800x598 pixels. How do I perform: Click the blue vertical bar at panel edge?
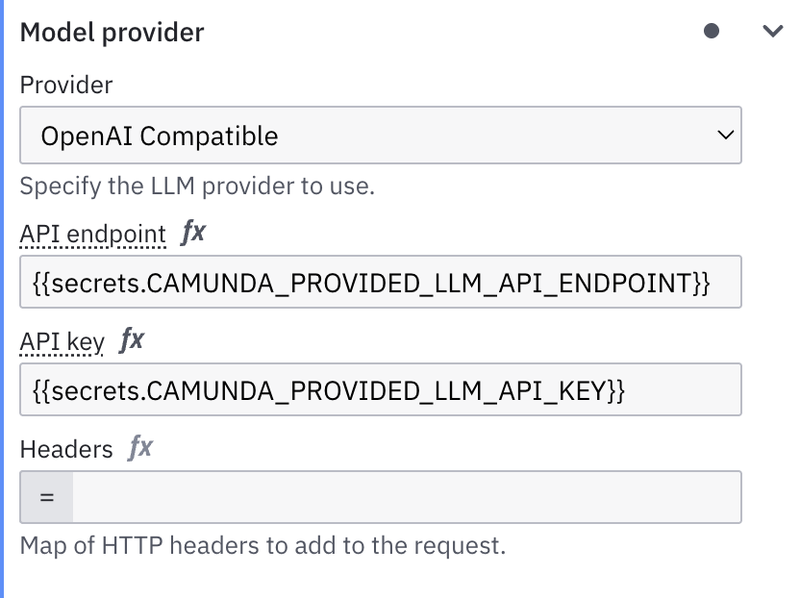click(x=2, y=299)
